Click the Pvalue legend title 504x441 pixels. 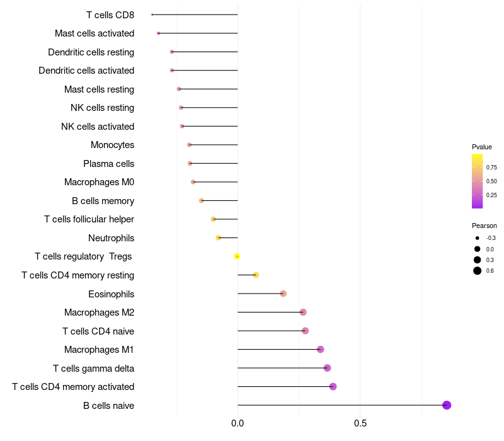[482, 147]
